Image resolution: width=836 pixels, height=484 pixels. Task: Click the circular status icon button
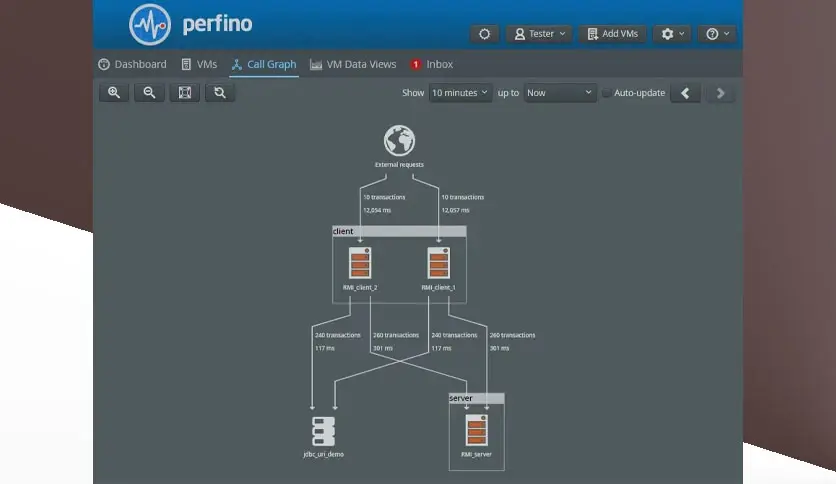pos(484,34)
